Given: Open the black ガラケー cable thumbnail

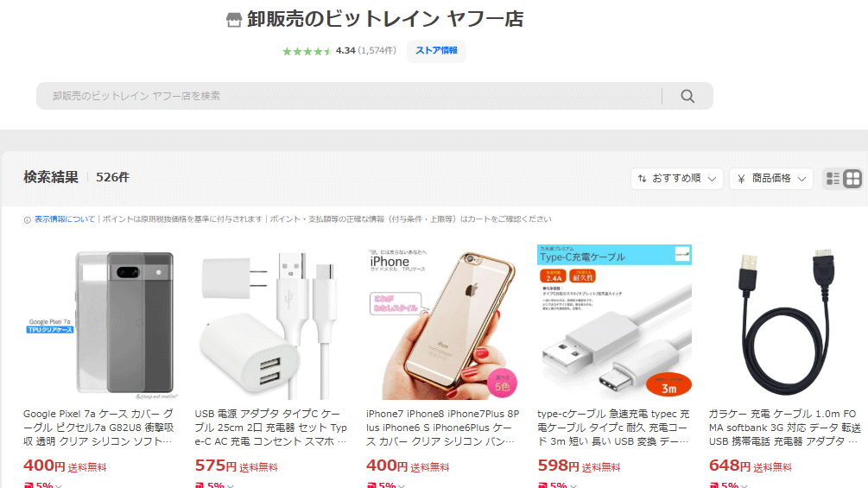Looking at the screenshot, I should click(x=785, y=322).
